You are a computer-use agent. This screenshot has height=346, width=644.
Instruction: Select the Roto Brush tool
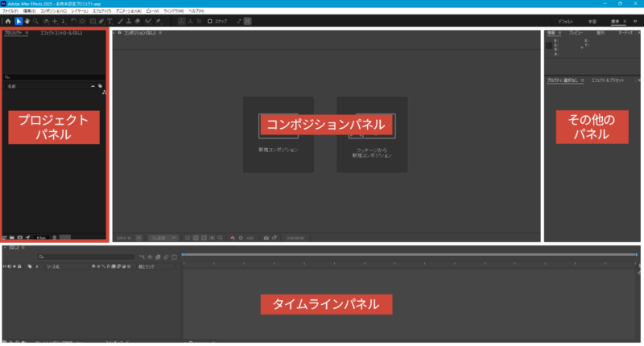click(148, 22)
